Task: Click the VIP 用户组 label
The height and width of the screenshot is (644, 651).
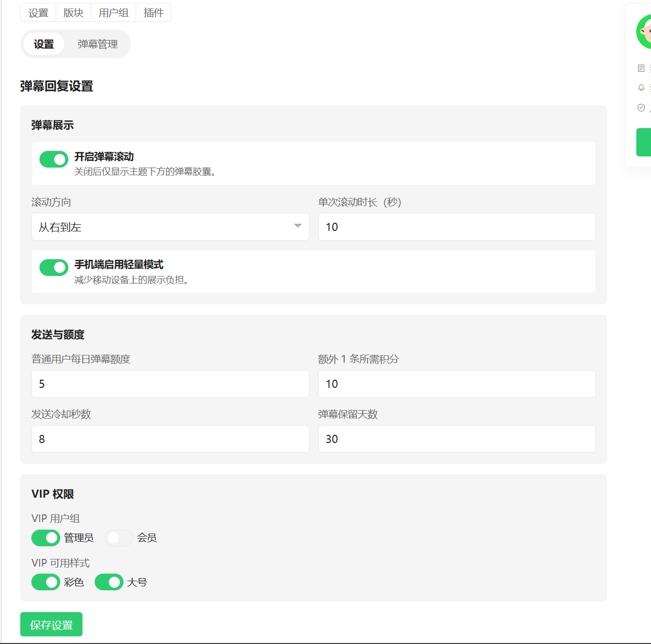Action: [x=56, y=518]
